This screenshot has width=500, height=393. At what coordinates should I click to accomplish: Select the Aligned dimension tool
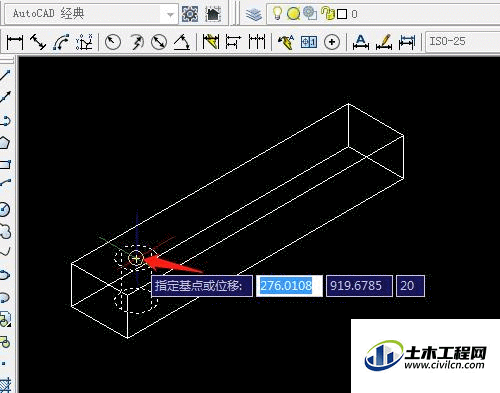coord(38,42)
